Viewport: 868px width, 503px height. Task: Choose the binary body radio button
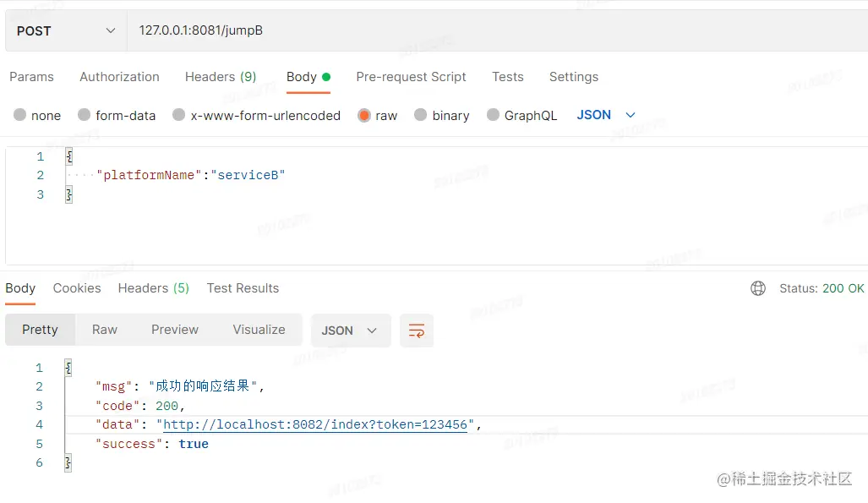(421, 115)
